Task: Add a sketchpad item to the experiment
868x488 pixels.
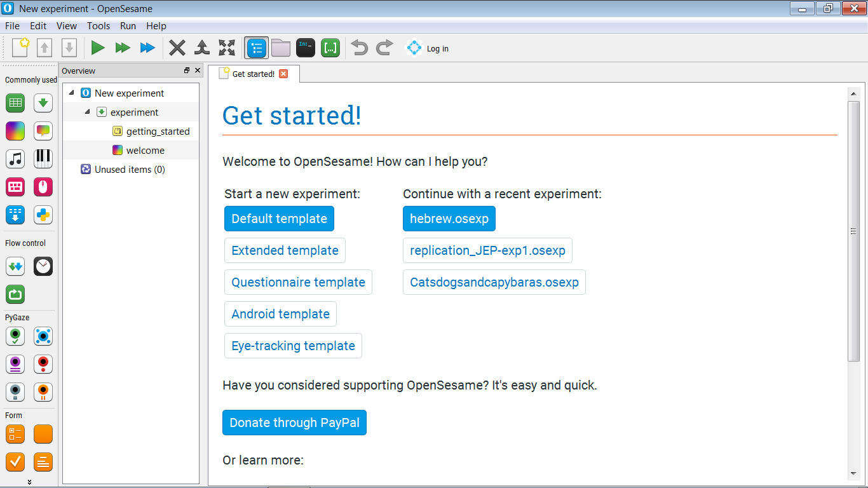Action: click(x=15, y=130)
